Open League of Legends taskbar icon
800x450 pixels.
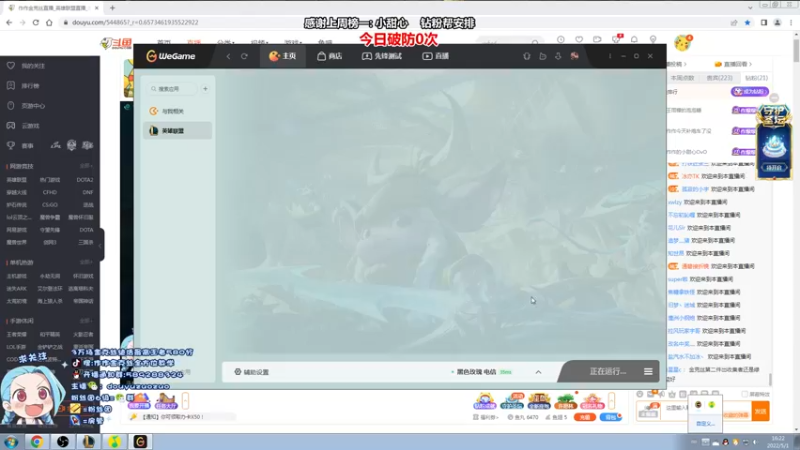pos(88,441)
